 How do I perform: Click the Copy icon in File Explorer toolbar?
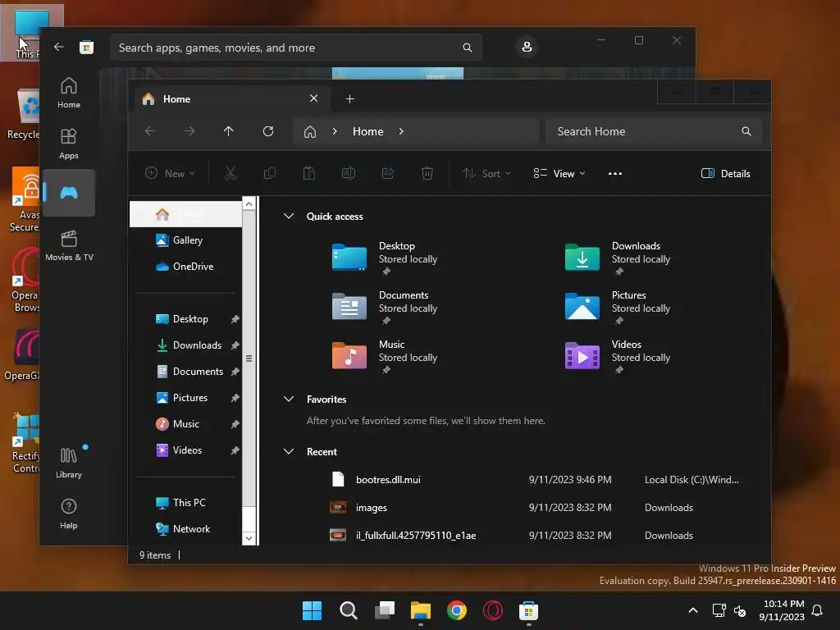point(269,173)
